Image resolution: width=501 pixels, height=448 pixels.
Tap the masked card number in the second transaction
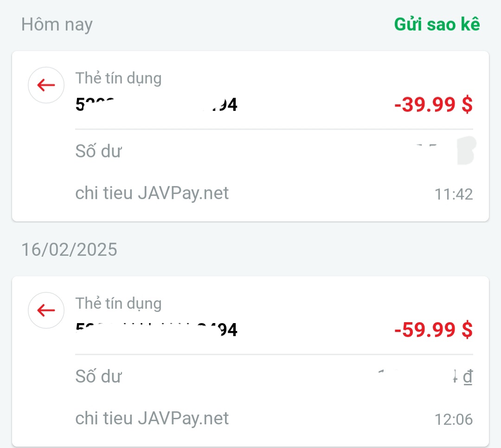156,330
